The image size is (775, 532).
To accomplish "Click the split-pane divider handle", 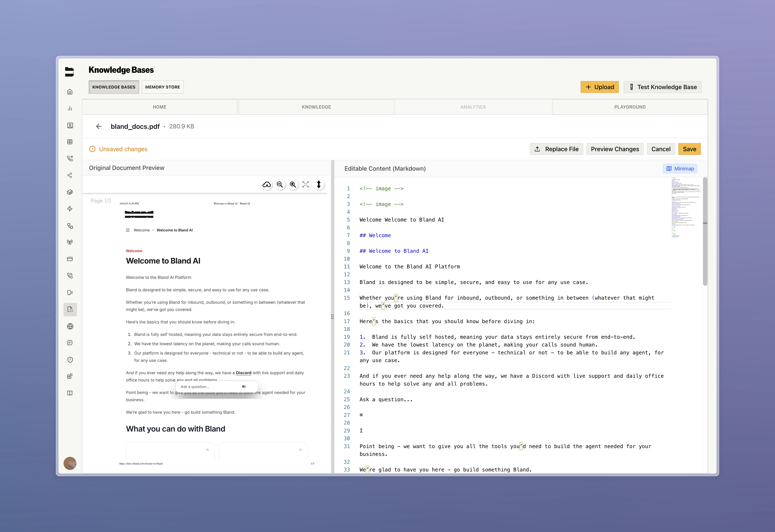I will 332,317.
